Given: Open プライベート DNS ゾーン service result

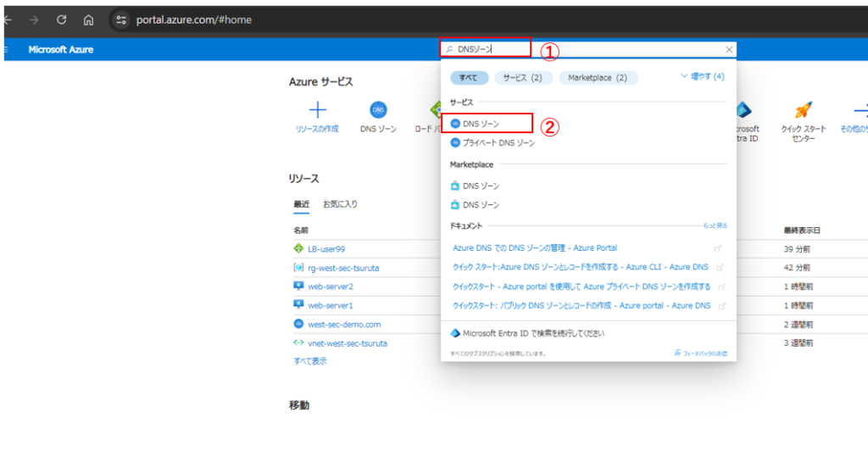Looking at the screenshot, I should pyautogui.click(x=498, y=142).
